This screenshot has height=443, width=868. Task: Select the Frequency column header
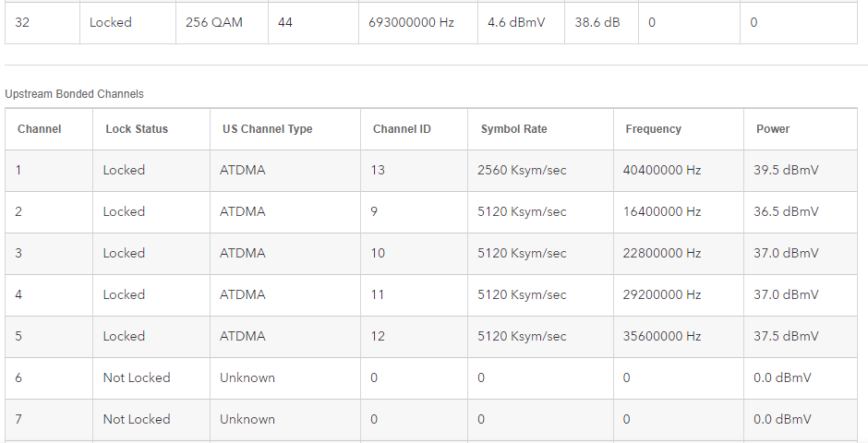[653, 129]
